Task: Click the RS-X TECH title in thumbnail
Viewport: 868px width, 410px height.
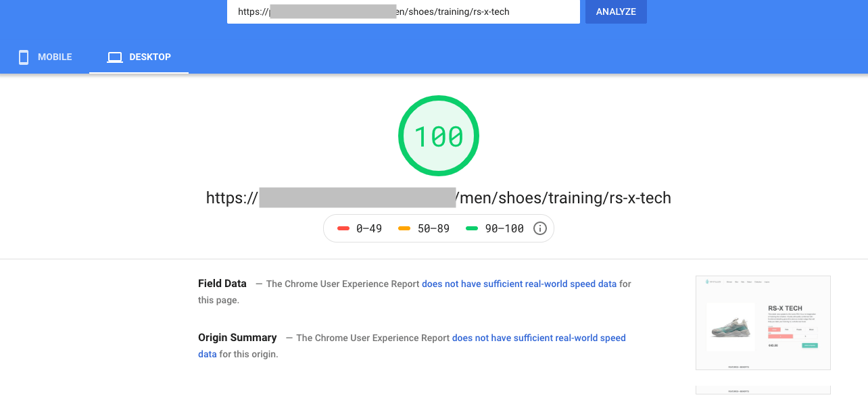Action: point(785,308)
